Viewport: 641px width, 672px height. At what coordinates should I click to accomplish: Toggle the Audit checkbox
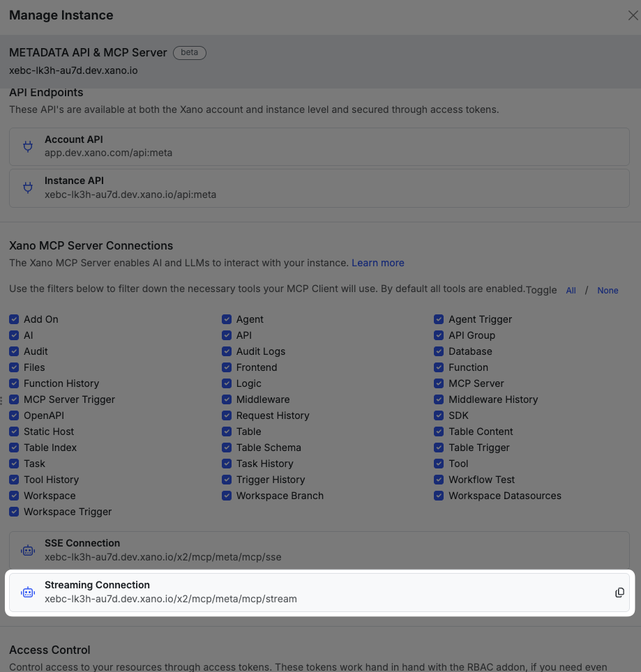pos(14,351)
